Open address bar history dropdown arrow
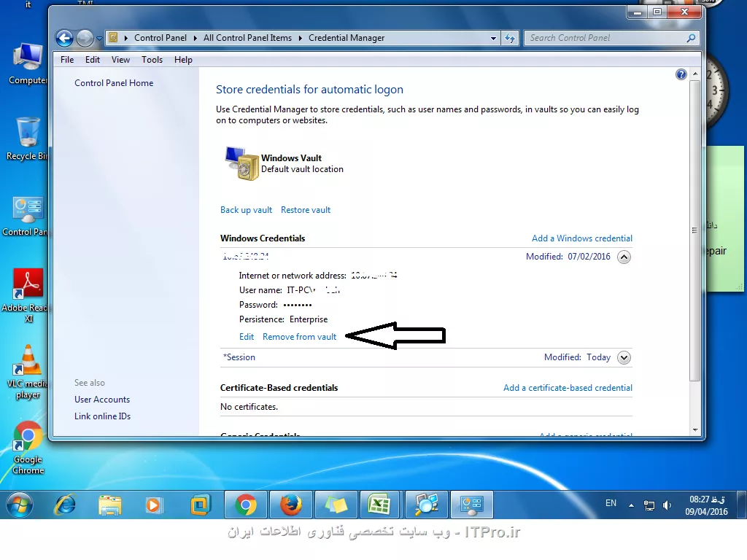Viewport: 747px width, 560px height. coord(493,38)
